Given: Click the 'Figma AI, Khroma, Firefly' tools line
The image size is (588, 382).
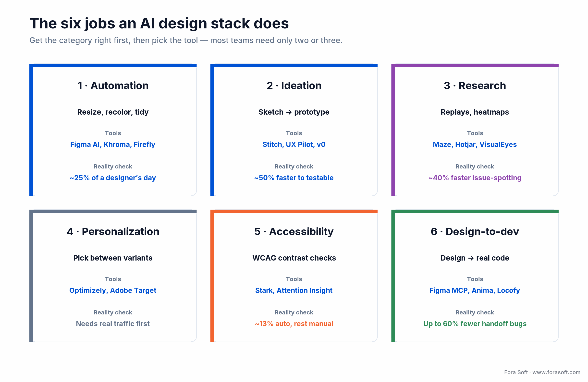Looking at the screenshot, I should [113, 144].
